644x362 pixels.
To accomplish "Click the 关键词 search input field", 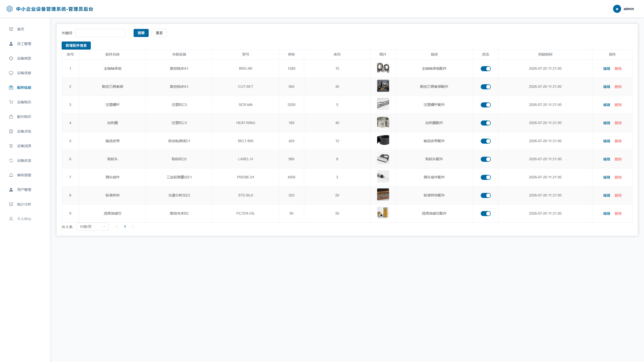I will click(x=100, y=33).
